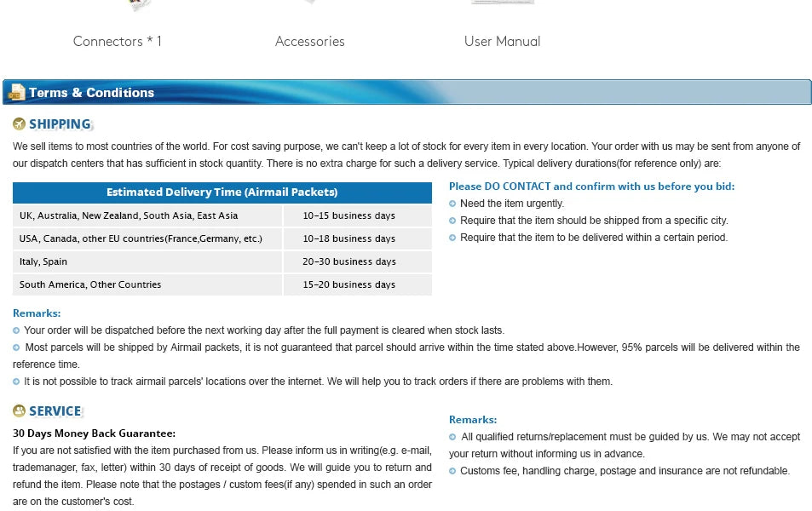Click the airplane icon beside SHIPPING
Viewport: 812px width, 511px height.
coord(19,123)
